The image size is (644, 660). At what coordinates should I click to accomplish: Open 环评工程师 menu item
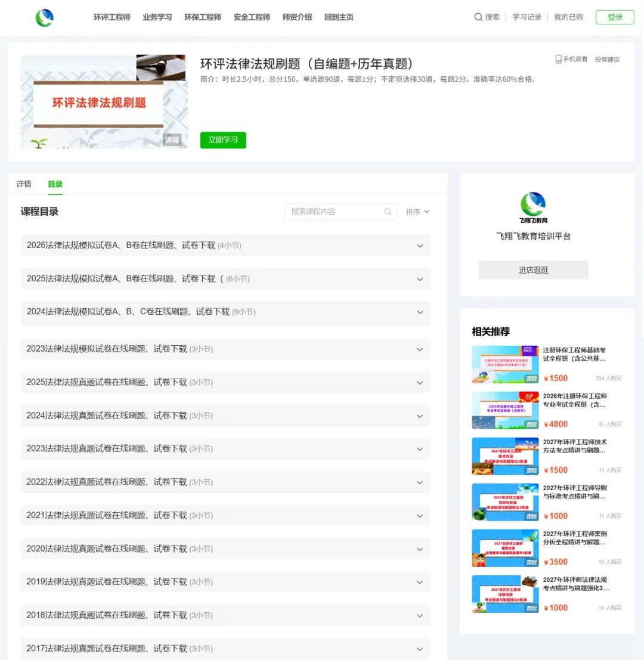pyautogui.click(x=112, y=17)
